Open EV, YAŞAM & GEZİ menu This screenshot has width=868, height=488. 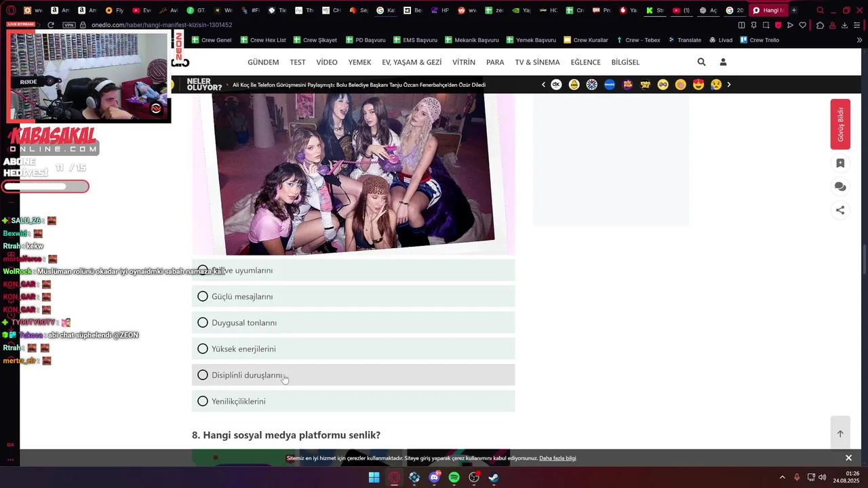click(412, 62)
